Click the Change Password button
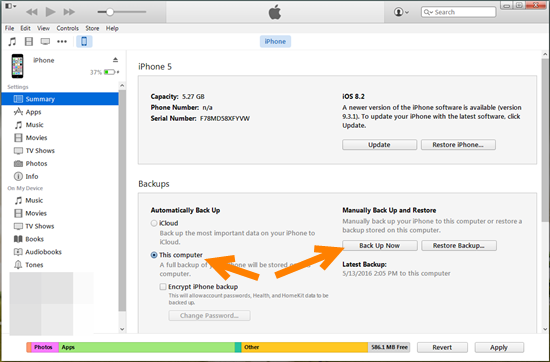The width and height of the screenshot is (550, 362). tap(209, 315)
